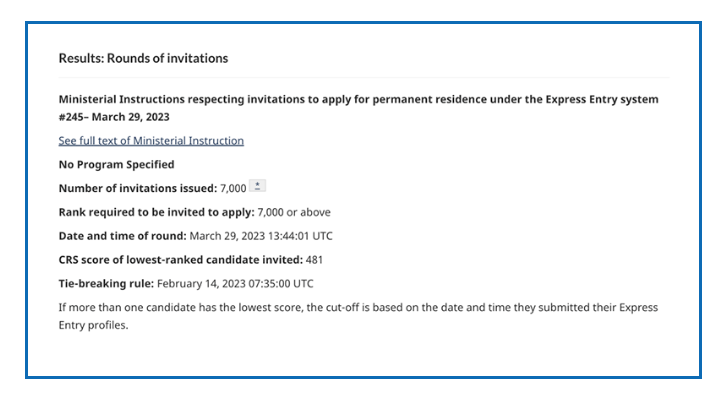Click the horizontal divider under the Results heading
Screen dimensions: 713x400
click(364, 78)
